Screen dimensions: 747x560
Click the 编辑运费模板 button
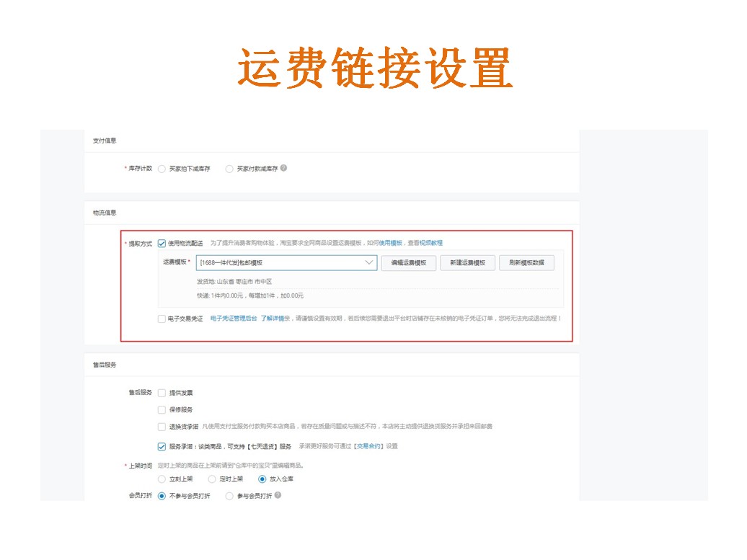pos(410,262)
